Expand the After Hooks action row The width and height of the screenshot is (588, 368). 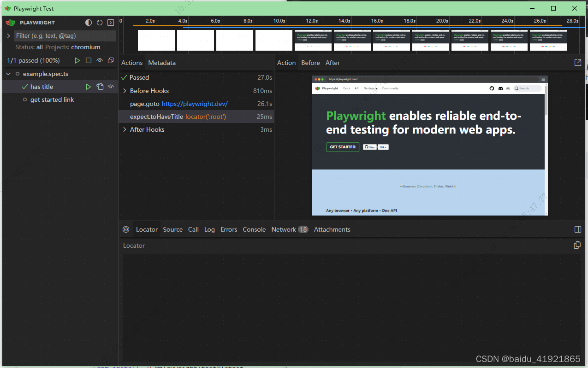click(196, 129)
